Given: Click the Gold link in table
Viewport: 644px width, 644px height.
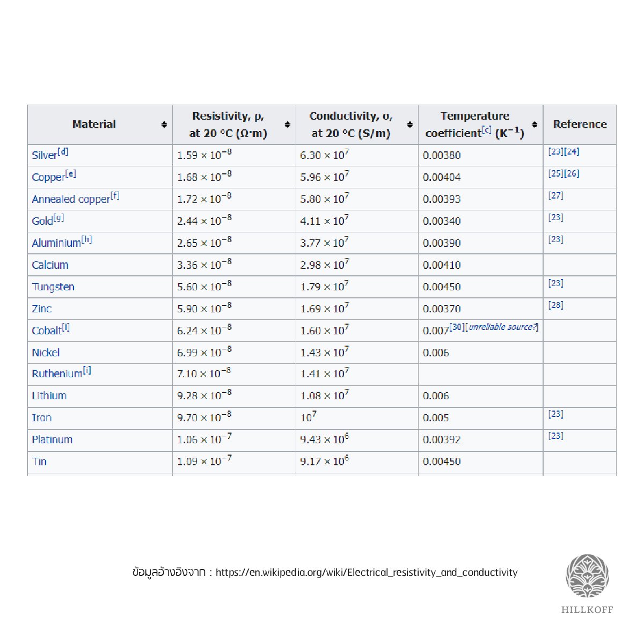Looking at the screenshot, I should point(42,221).
